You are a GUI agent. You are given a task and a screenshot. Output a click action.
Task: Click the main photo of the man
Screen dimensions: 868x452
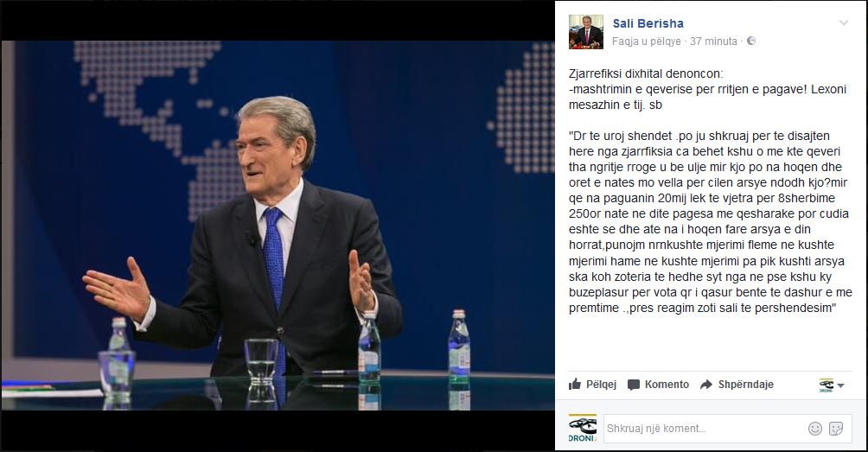coord(278,226)
